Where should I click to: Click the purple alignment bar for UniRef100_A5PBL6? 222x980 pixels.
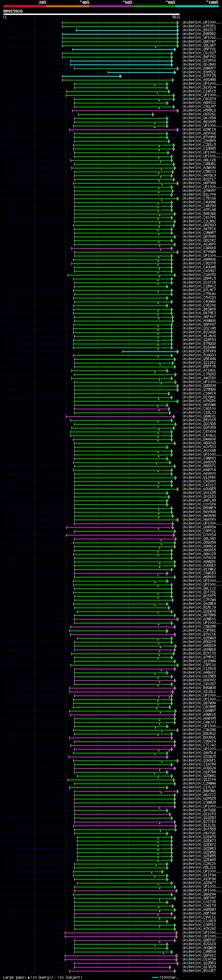coord(126,111)
